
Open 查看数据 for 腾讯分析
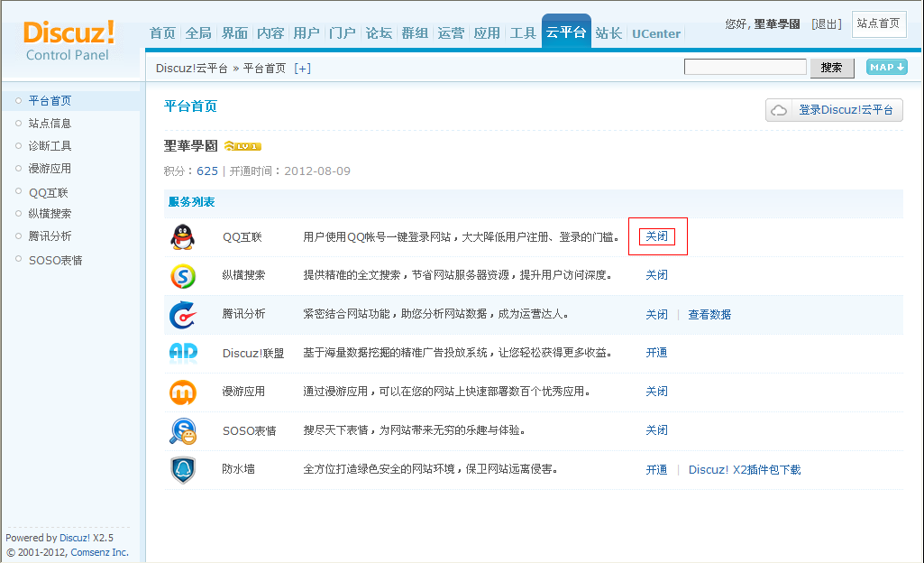[x=709, y=314]
